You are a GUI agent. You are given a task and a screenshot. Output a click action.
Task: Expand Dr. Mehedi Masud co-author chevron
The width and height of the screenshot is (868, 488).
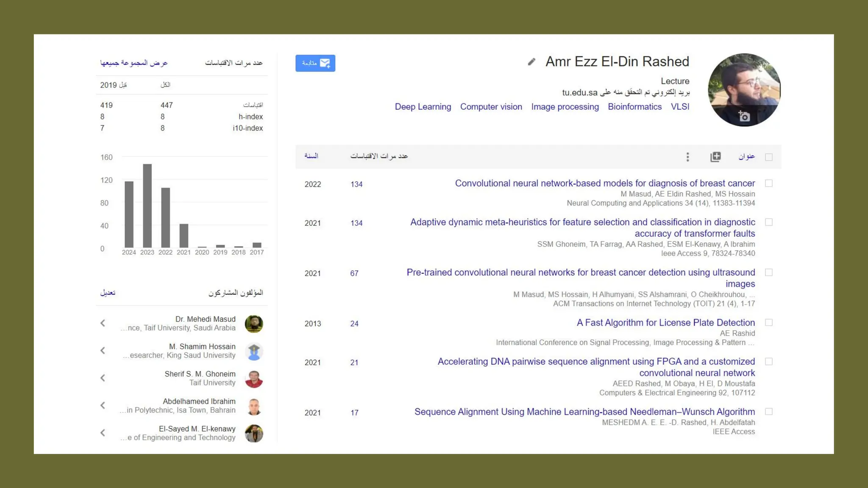pyautogui.click(x=103, y=323)
